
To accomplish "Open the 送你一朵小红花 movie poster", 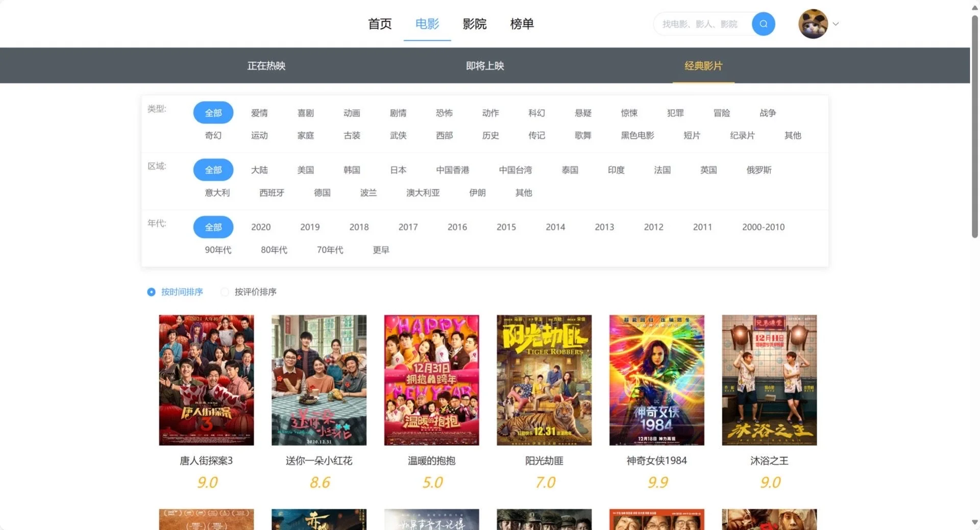I will [319, 380].
